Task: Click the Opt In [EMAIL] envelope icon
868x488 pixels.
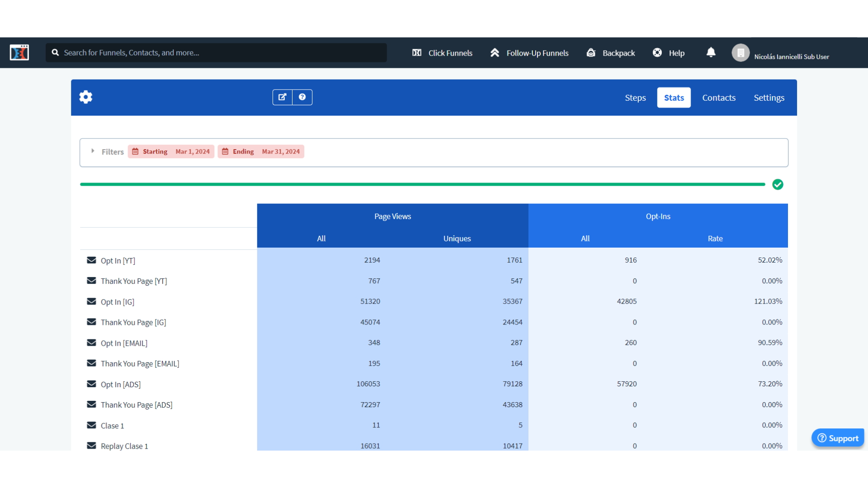Action: [91, 343]
